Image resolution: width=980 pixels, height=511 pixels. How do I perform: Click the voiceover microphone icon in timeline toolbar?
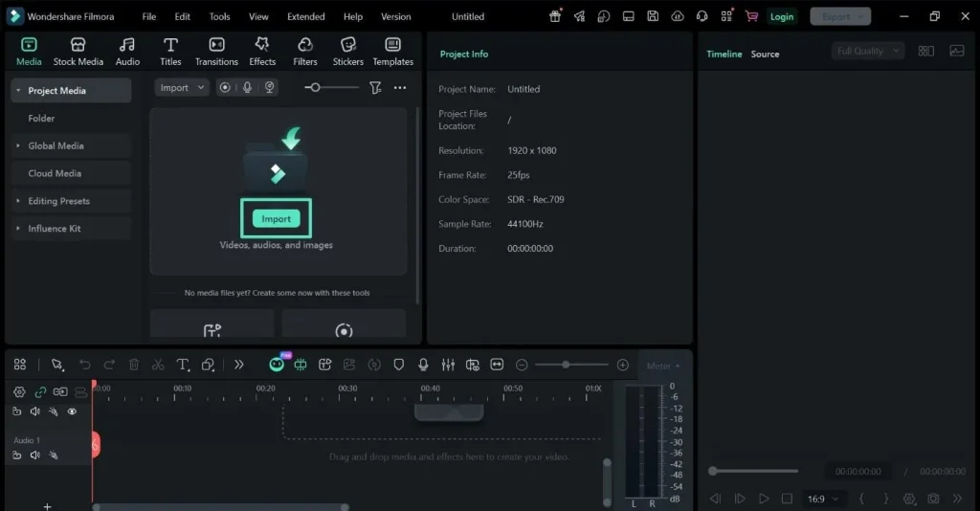pos(423,365)
